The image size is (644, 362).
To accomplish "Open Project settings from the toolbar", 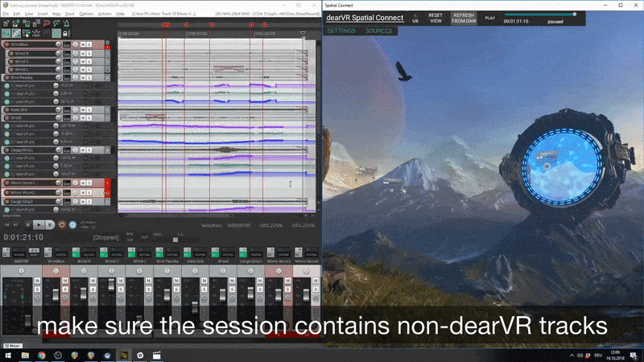I will (35, 24).
